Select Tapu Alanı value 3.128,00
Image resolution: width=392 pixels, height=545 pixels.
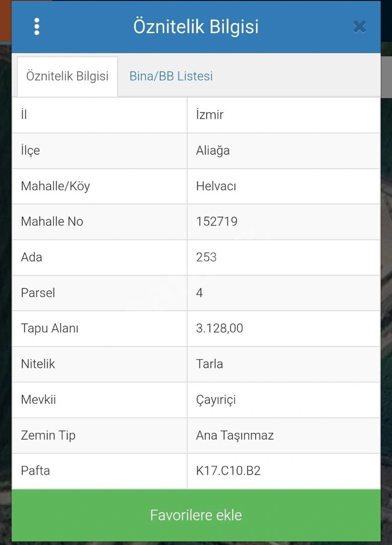coord(219,328)
